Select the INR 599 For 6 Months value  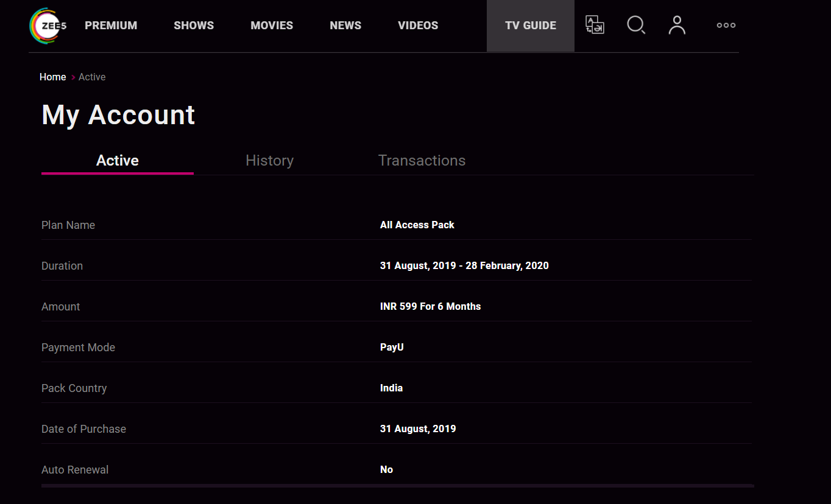click(431, 307)
